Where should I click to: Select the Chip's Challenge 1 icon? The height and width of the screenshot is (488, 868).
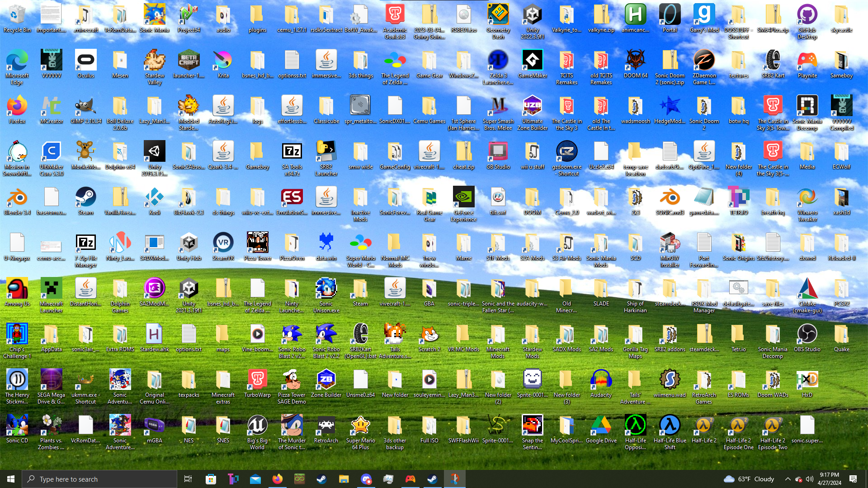click(17, 341)
